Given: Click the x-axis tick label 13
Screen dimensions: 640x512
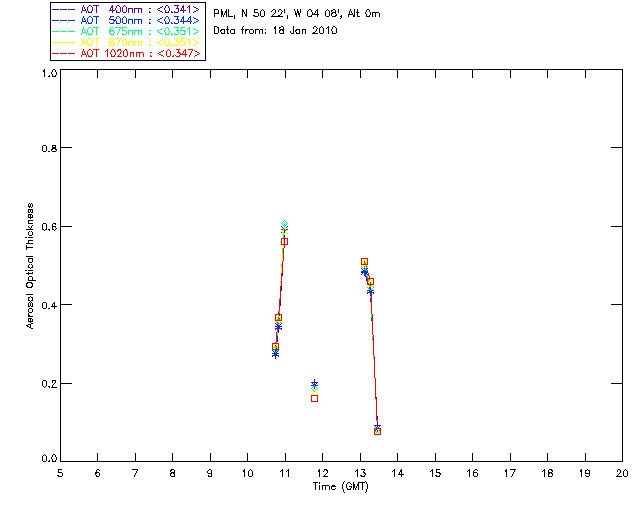Looking at the screenshot, I should pyautogui.click(x=360, y=473).
